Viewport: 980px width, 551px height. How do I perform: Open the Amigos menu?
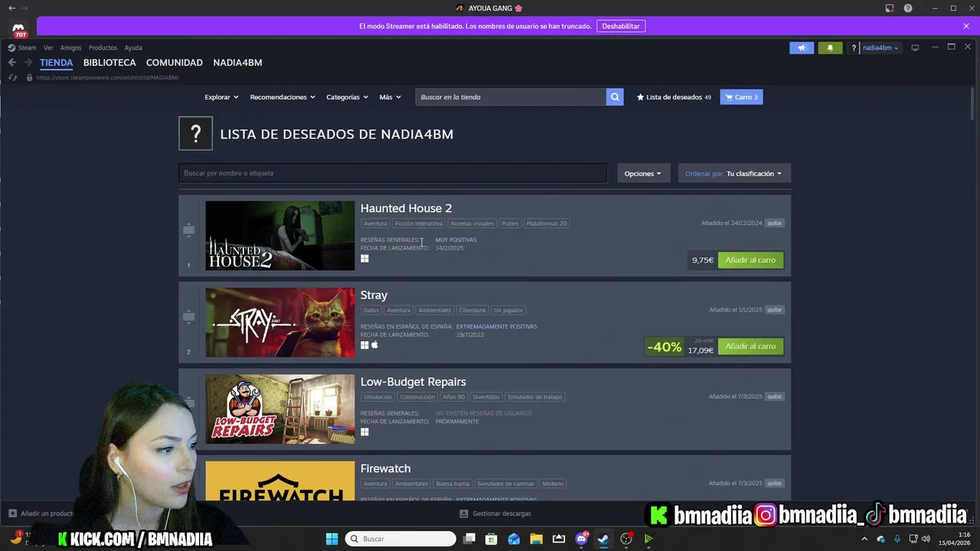point(70,47)
